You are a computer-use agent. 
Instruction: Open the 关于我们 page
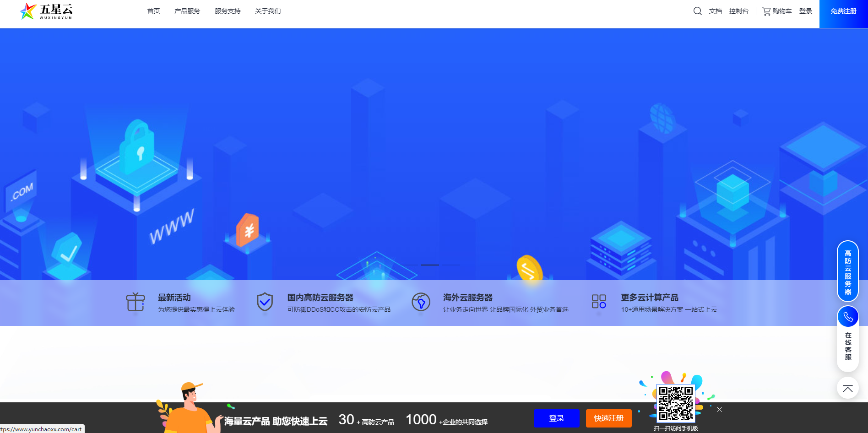point(267,11)
